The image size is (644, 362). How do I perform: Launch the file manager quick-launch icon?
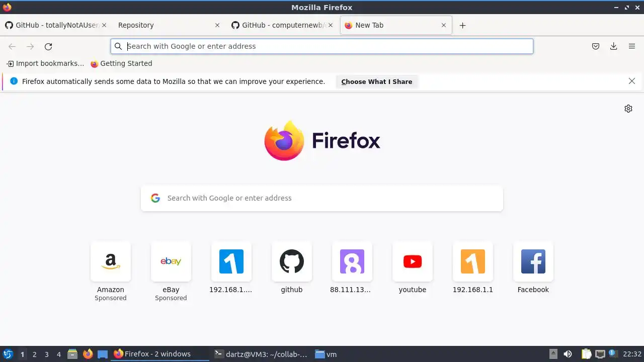pos(72,354)
